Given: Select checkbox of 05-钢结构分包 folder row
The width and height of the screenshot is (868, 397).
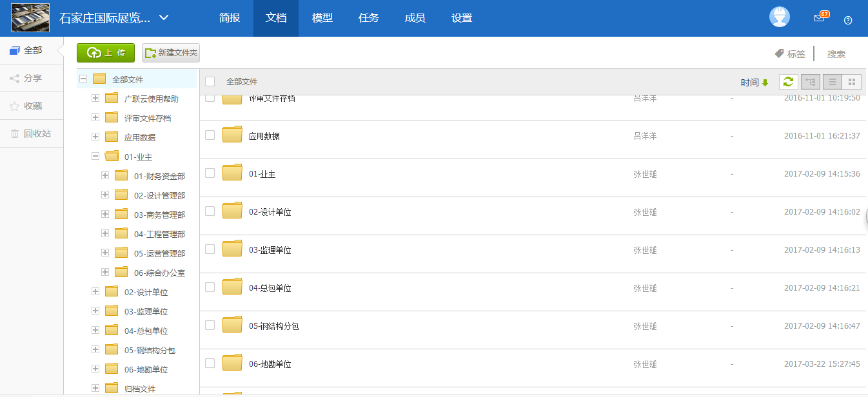Looking at the screenshot, I should (x=210, y=325).
